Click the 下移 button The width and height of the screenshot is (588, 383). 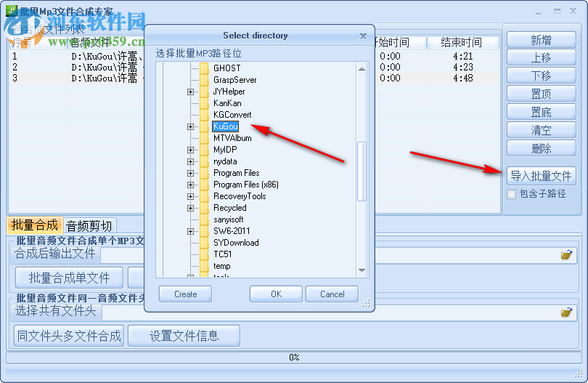[x=541, y=76]
